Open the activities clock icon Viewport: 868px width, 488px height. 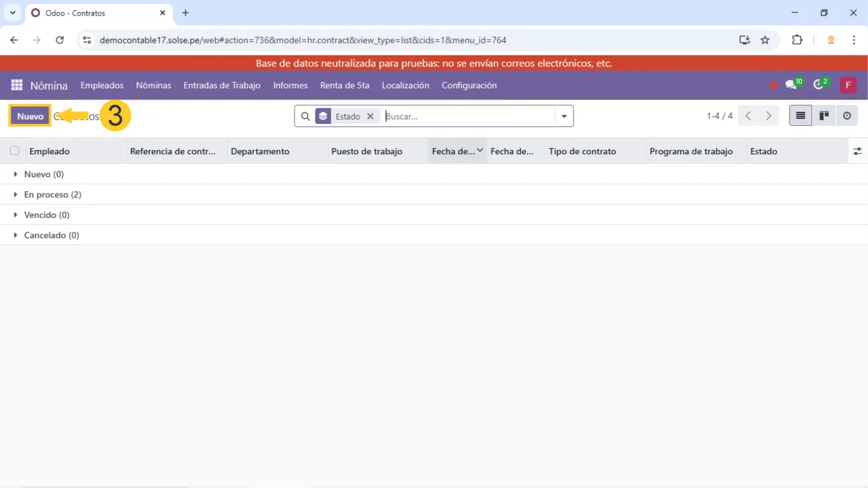coord(819,85)
